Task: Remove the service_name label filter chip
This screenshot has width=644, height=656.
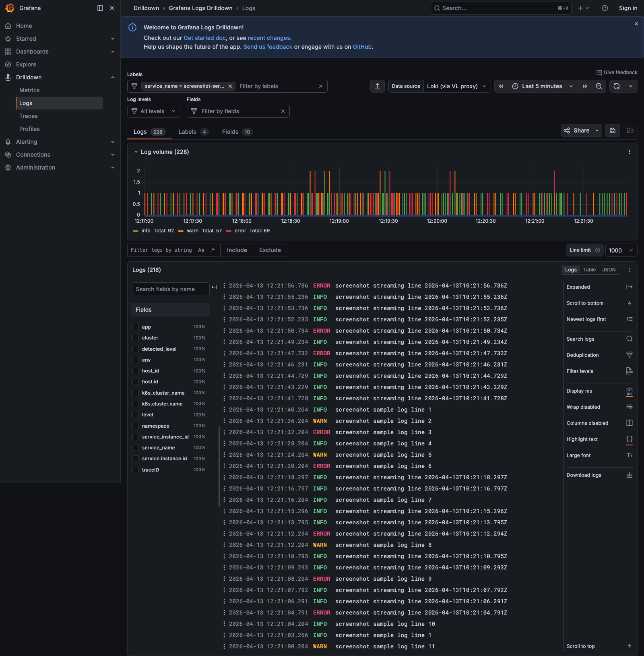Action: [230, 86]
